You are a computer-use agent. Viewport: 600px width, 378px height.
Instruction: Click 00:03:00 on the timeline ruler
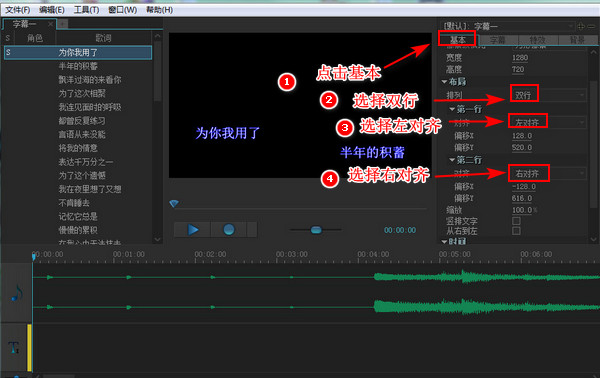point(292,254)
